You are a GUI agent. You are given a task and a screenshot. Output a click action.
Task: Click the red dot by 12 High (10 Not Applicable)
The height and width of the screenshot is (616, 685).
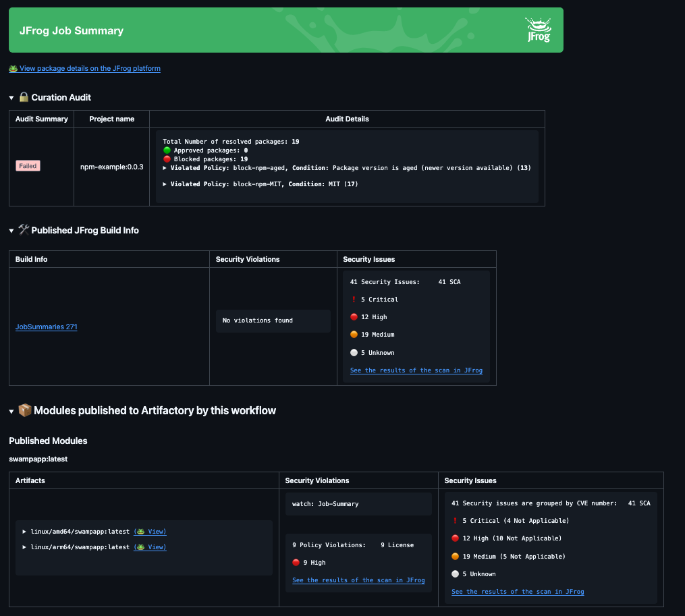pyautogui.click(x=456, y=538)
